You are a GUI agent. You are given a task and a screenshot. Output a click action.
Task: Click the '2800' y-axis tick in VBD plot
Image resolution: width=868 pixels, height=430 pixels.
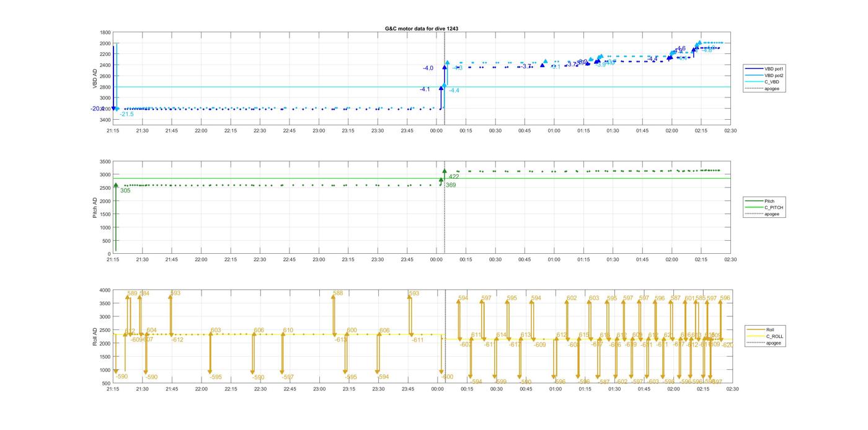tap(105, 87)
